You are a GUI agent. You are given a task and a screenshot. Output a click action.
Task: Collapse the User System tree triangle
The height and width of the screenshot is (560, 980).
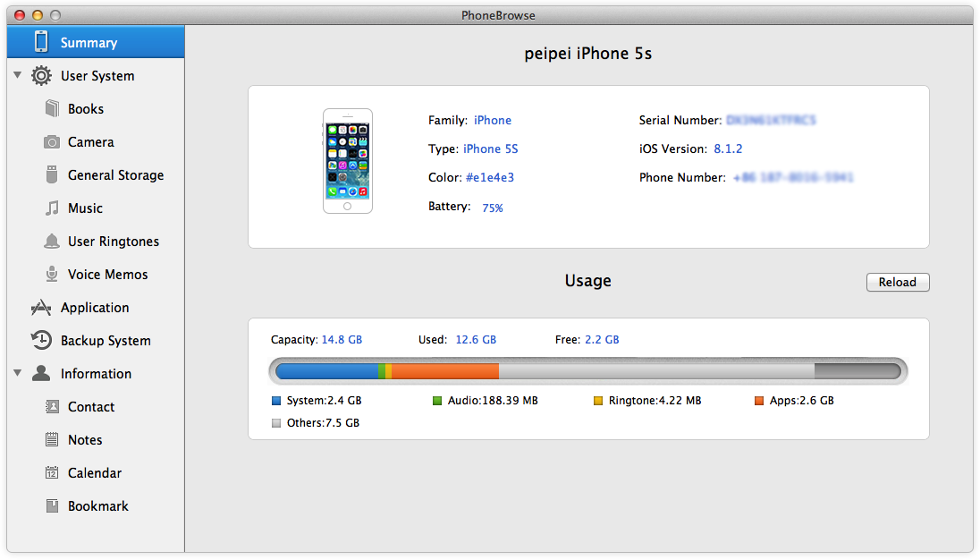pyautogui.click(x=18, y=75)
